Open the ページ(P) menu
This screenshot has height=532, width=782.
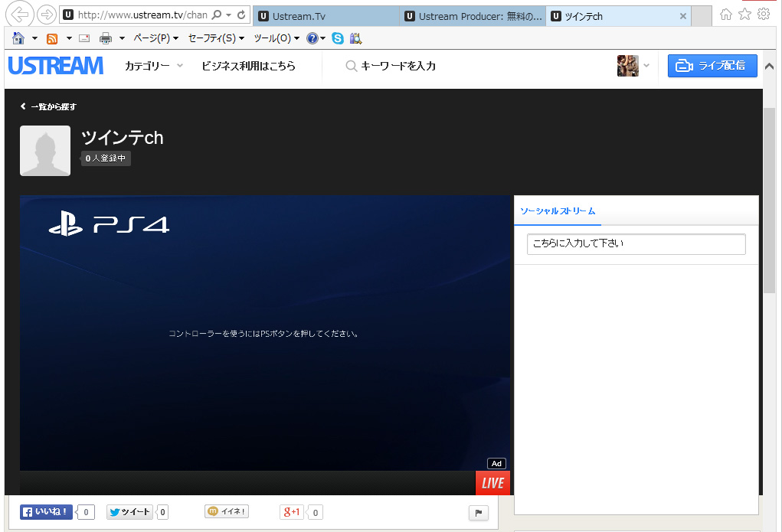click(x=155, y=38)
